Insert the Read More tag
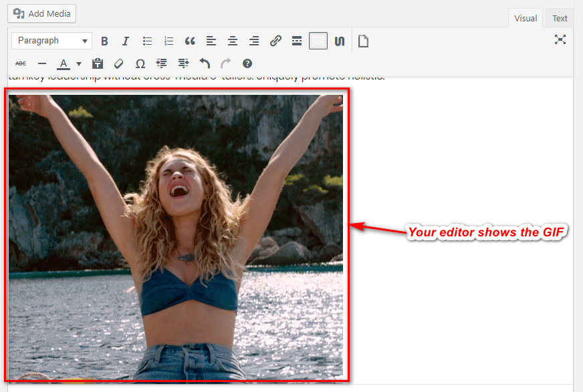The width and height of the screenshot is (583, 392). tap(297, 41)
